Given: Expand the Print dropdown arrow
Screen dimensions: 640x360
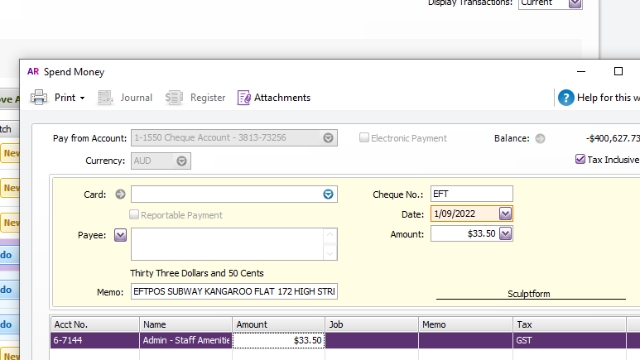Looking at the screenshot, I should [x=82, y=98].
